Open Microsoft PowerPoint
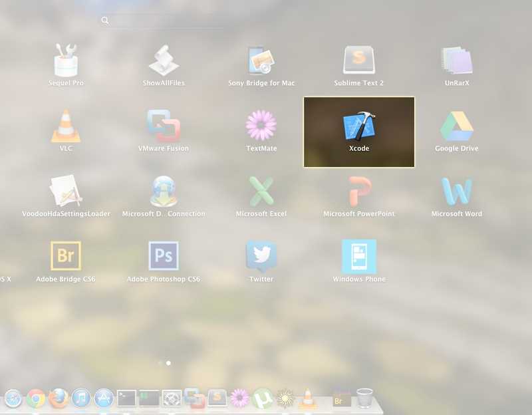Image resolution: width=532 pixels, height=415 pixels. click(x=359, y=192)
